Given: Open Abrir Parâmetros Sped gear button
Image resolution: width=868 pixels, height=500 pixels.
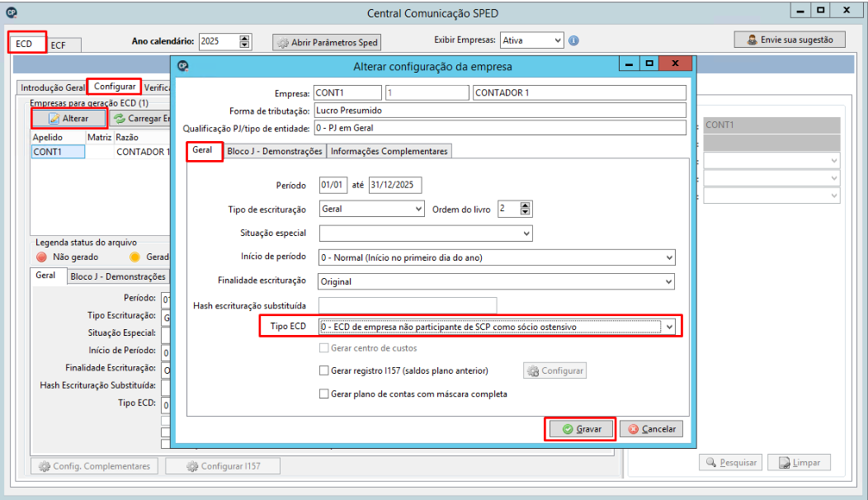Looking at the screenshot, I should (x=327, y=42).
